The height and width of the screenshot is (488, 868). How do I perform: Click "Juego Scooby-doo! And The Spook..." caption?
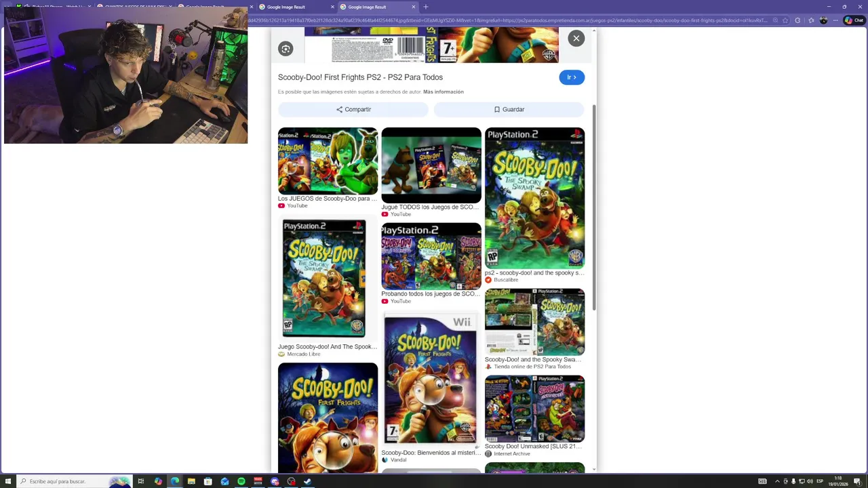pos(328,347)
